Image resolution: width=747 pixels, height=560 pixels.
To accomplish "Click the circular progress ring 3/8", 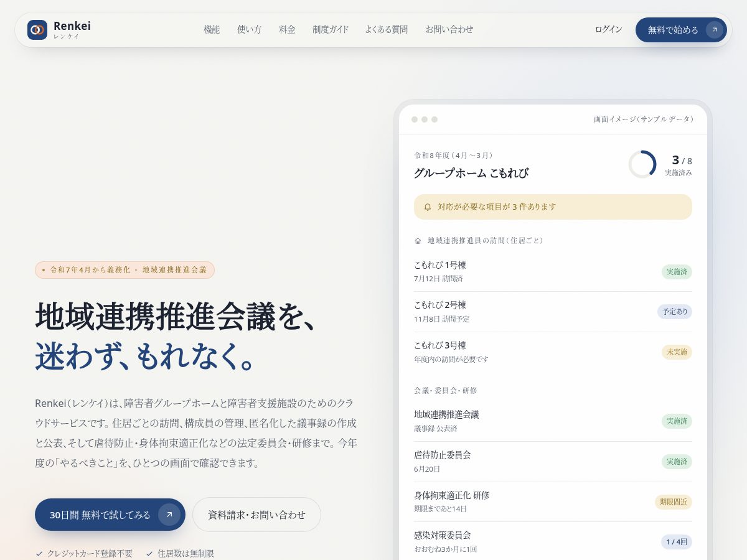I will (642, 164).
